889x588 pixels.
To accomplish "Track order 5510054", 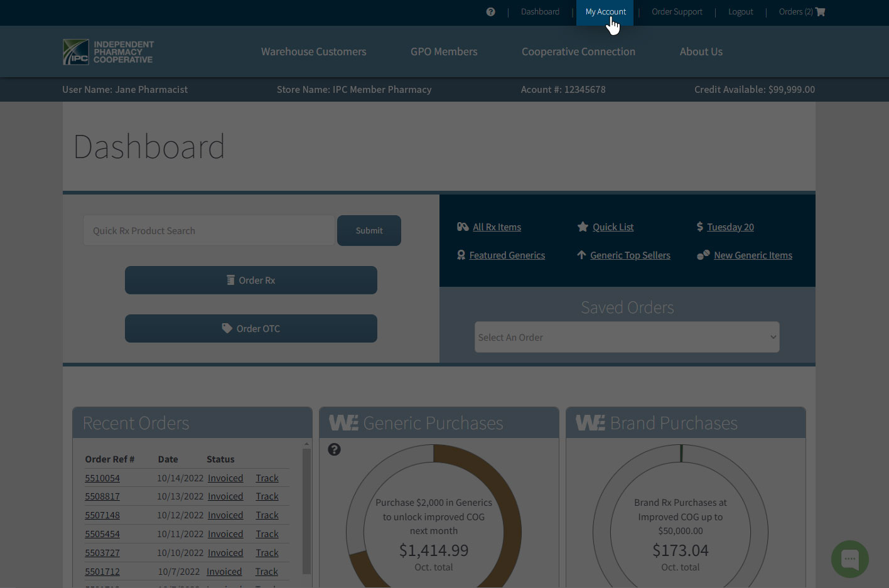I will point(267,478).
